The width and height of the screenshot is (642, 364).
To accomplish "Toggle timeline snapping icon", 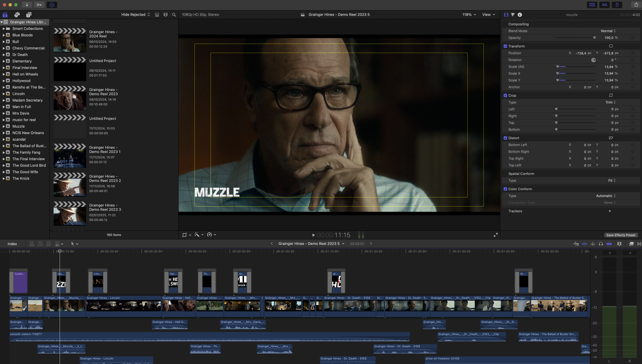I will [609, 244].
